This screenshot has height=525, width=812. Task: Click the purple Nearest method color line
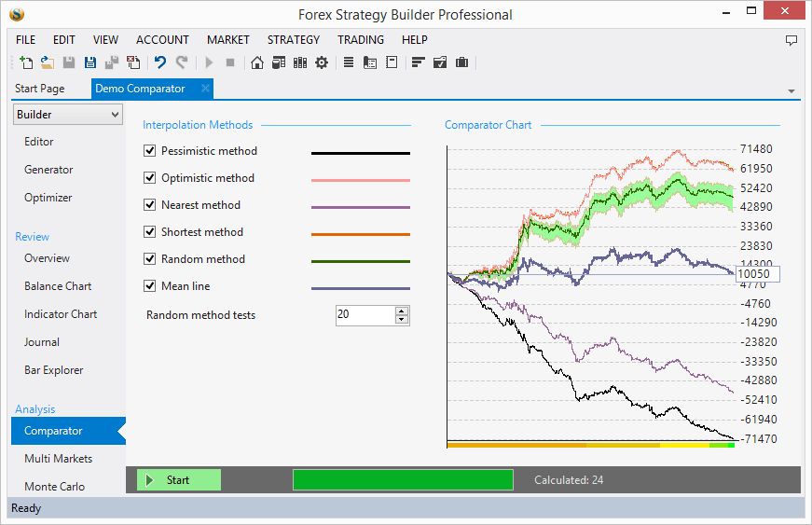click(361, 207)
